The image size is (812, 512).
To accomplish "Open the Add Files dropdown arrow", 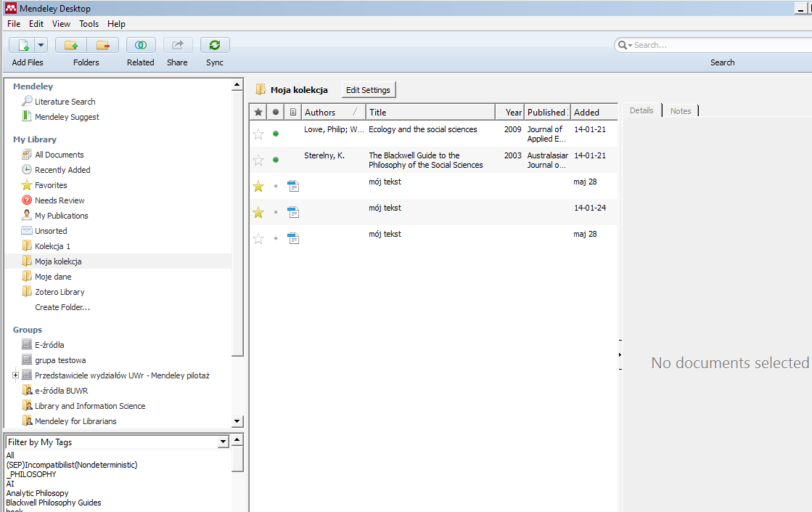I will click(x=41, y=45).
